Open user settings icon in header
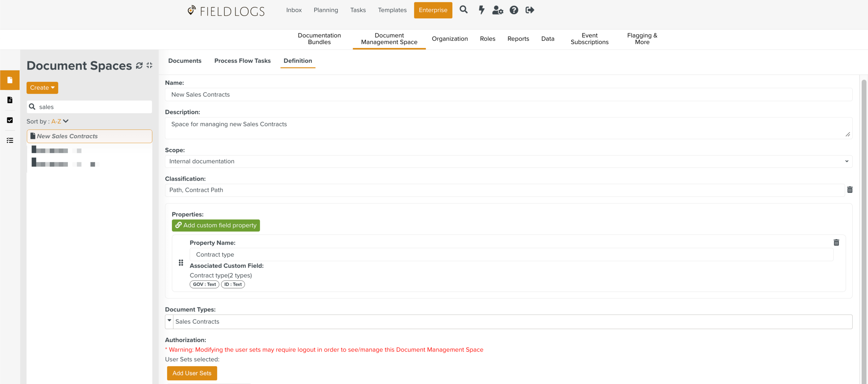868x384 pixels. (x=497, y=10)
